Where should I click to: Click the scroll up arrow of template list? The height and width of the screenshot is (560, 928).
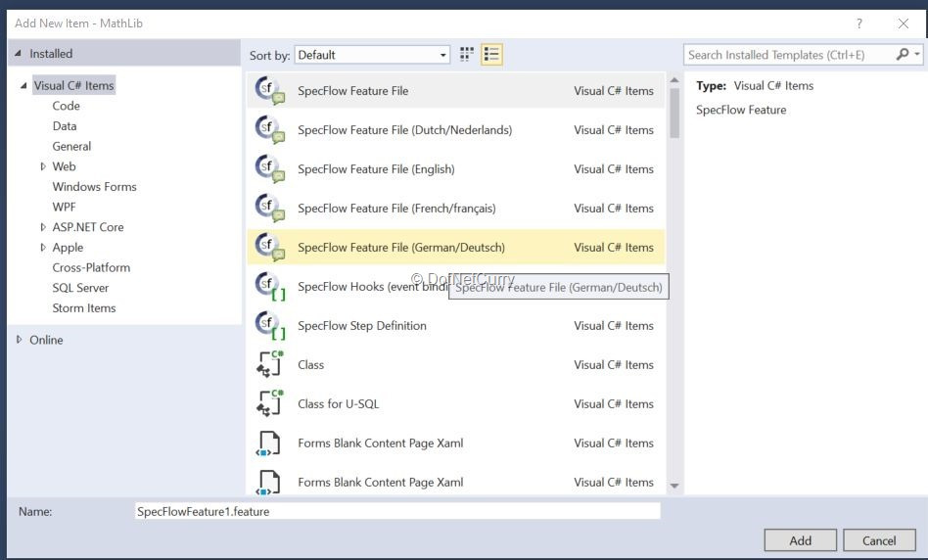pyautogui.click(x=674, y=79)
